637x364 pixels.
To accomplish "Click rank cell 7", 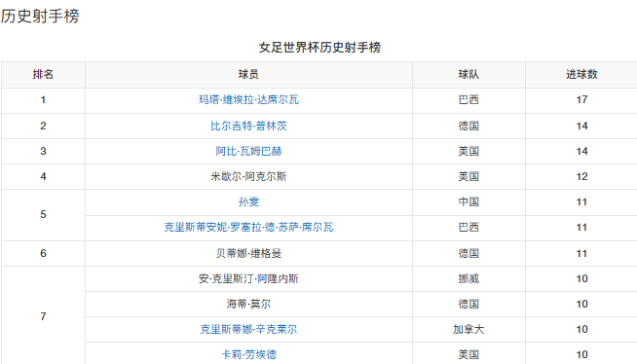I will click(43, 316).
